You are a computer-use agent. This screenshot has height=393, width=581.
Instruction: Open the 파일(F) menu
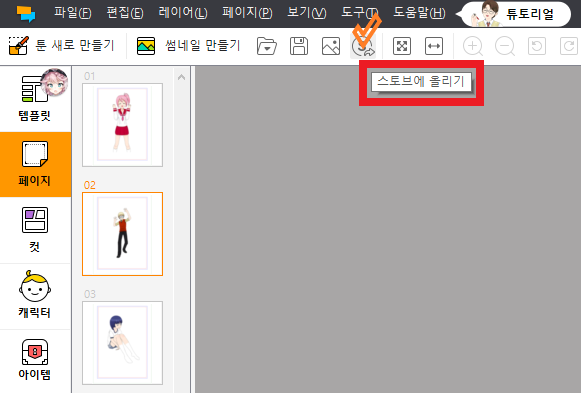point(73,13)
